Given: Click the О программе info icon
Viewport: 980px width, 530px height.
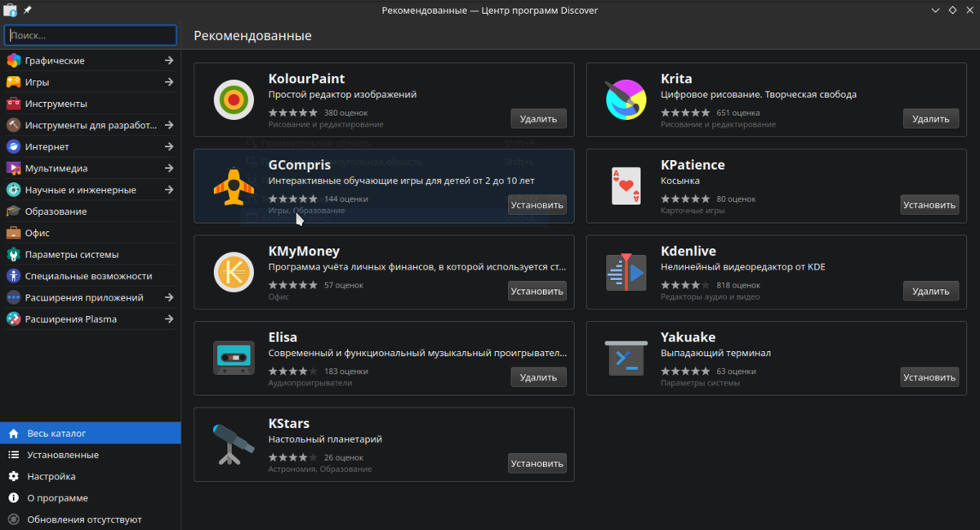Looking at the screenshot, I should [13, 497].
